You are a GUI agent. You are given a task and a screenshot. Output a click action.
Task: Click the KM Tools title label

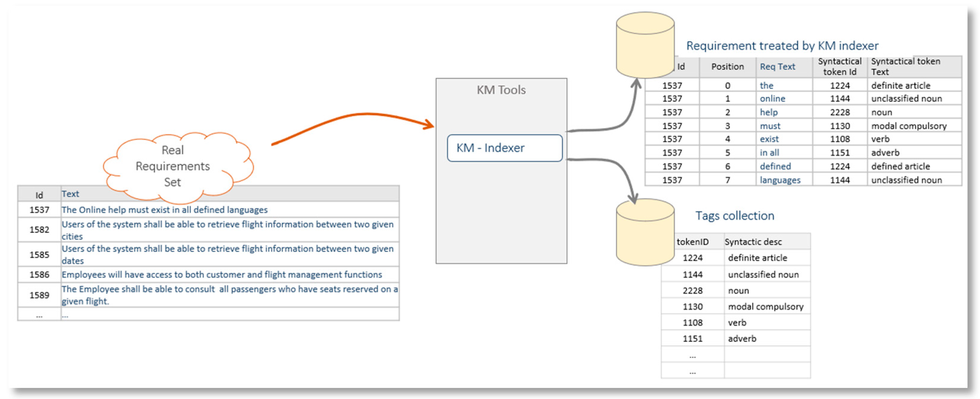click(501, 90)
